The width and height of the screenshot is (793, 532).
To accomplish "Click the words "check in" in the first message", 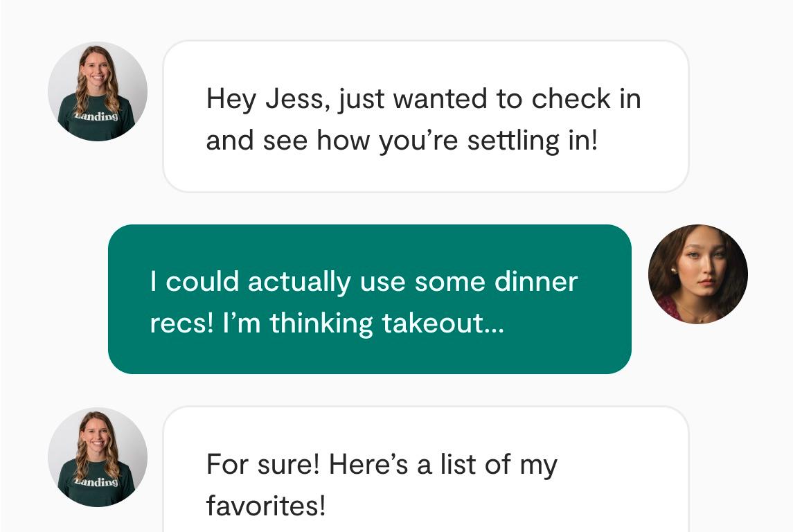I will pos(586,99).
